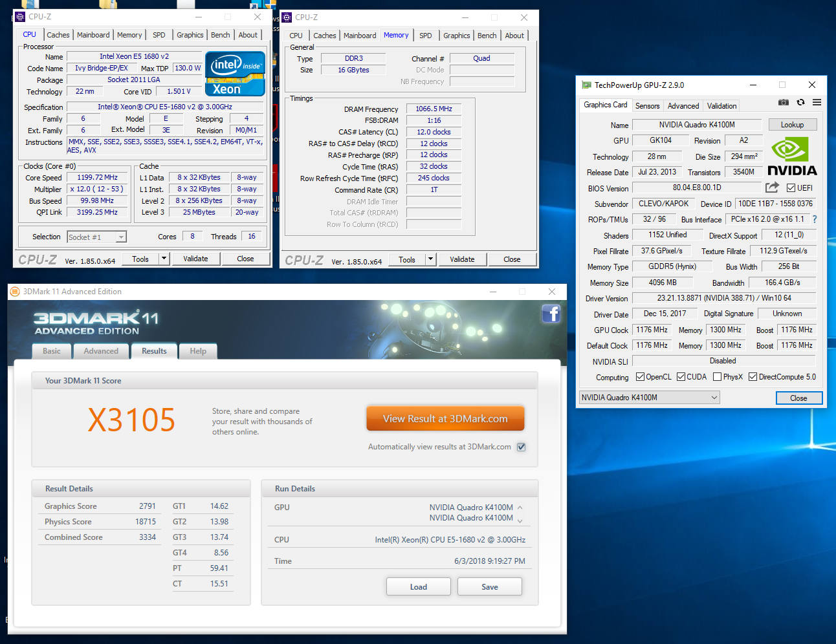Click BIOS version share/export icon in GPU-Z

pyautogui.click(x=772, y=188)
